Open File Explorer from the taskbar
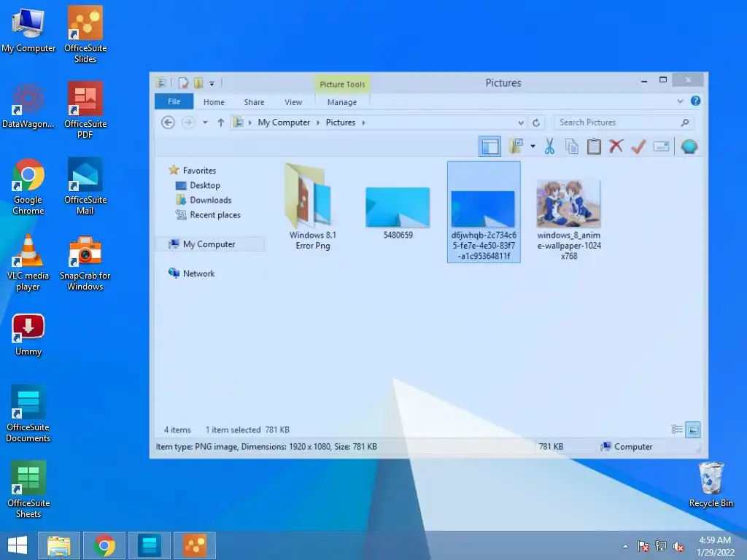The image size is (747, 560). [x=58, y=545]
